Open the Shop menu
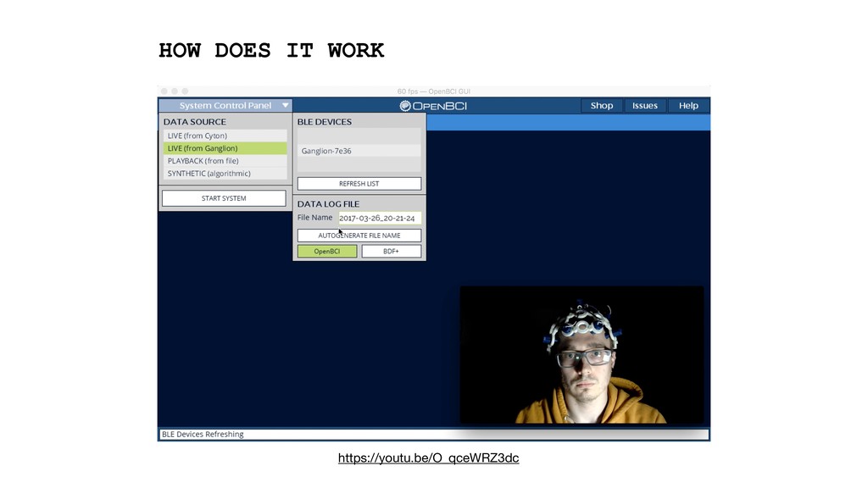Viewport: 868px width, 488px height. tap(601, 106)
